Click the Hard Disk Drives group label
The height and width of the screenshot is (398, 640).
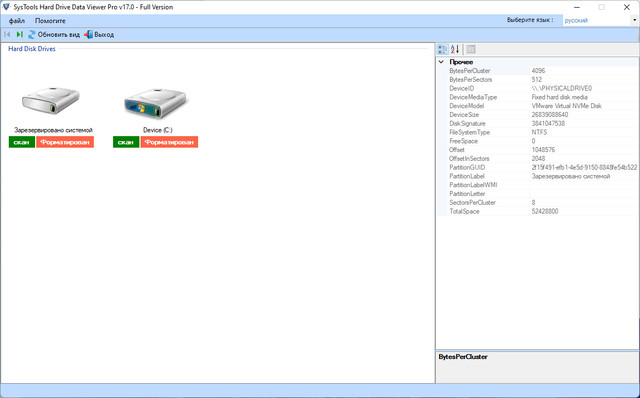click(x=32, y=49)
